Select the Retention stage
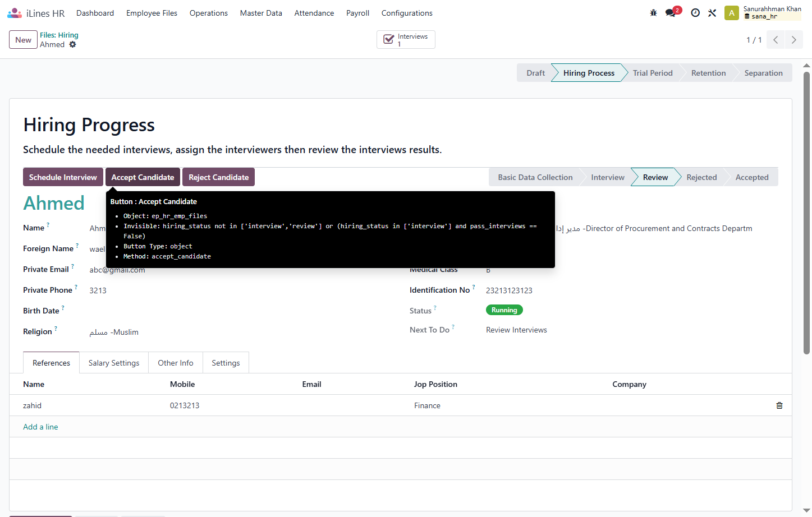 click(708, 73)
